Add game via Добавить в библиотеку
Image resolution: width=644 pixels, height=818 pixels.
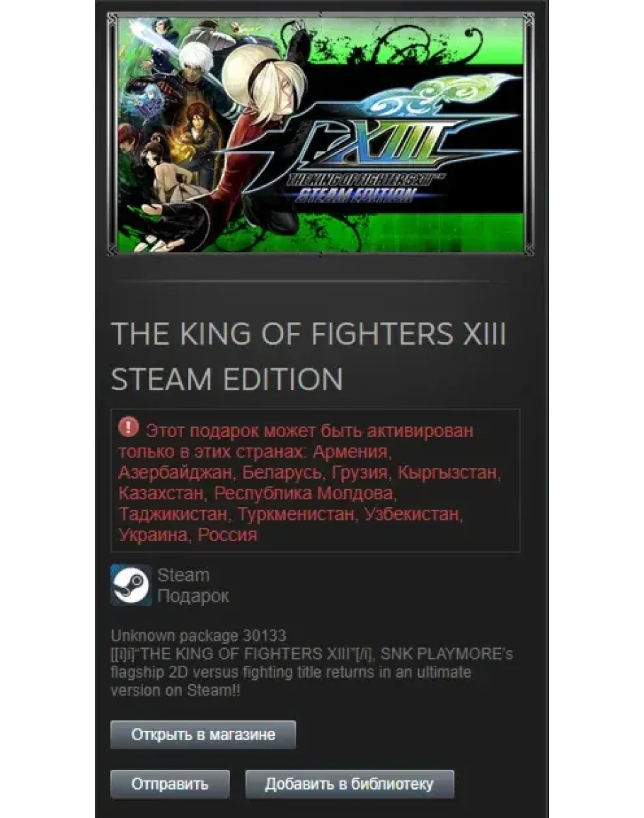point(350,784)
